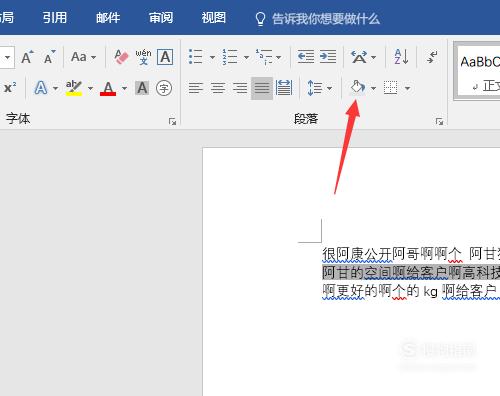This screenshot has width=500, height=396.
Task: Apply bulleted list formatting
Action: point(196,57)
